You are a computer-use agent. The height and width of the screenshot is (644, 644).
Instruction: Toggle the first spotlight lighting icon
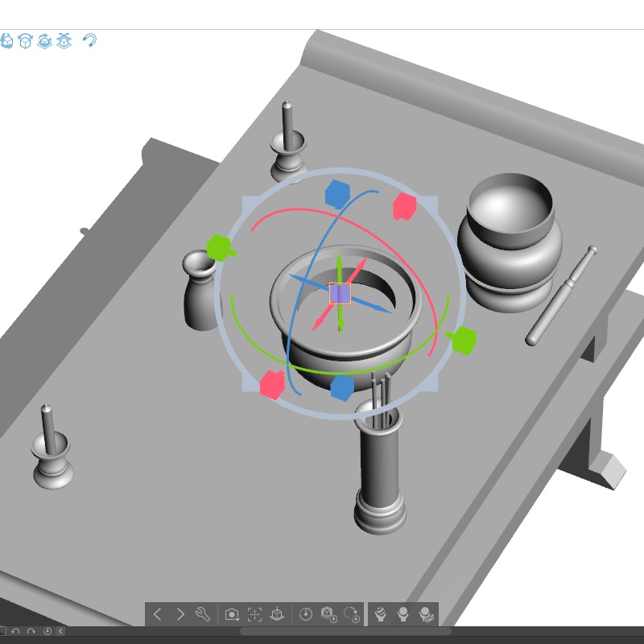point(381,613)
